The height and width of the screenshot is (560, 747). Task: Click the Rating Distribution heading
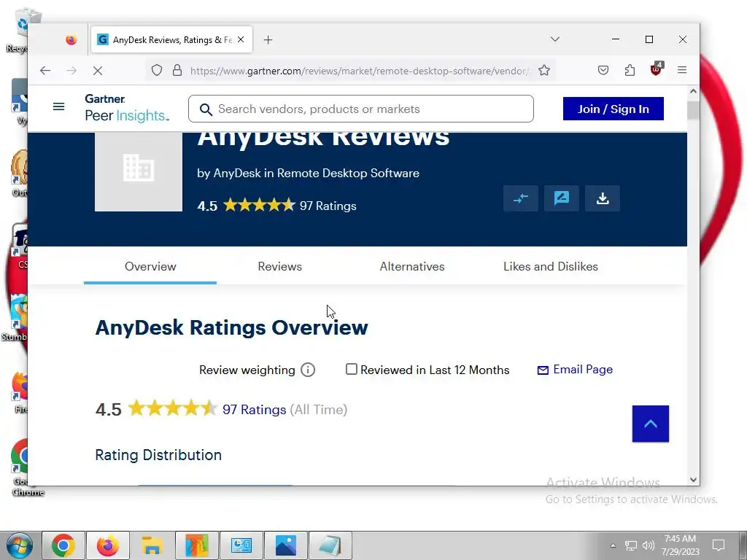coord(158,455)
